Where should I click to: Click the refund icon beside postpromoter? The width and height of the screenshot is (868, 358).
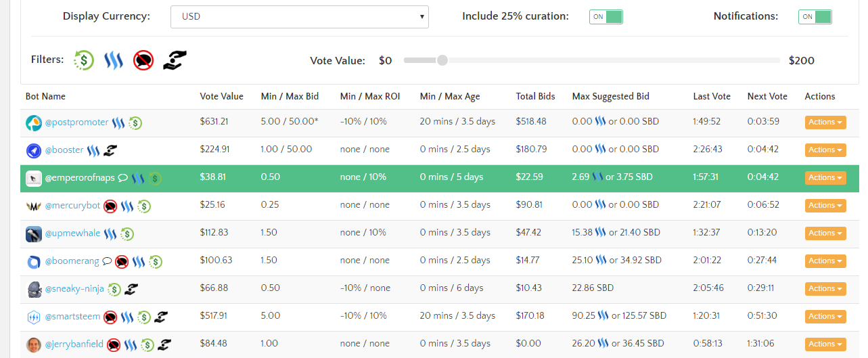135,123
